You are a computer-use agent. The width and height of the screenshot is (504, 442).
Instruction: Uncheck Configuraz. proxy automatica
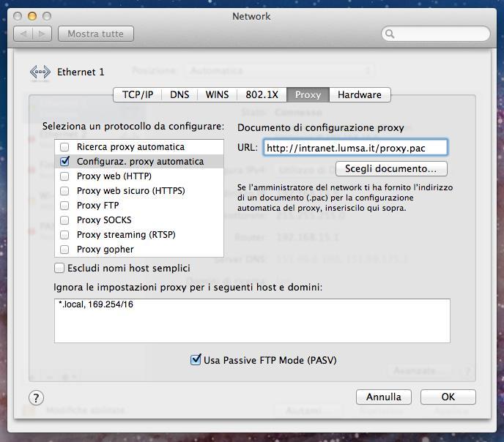pyautogui.click(x=64, y=161)
